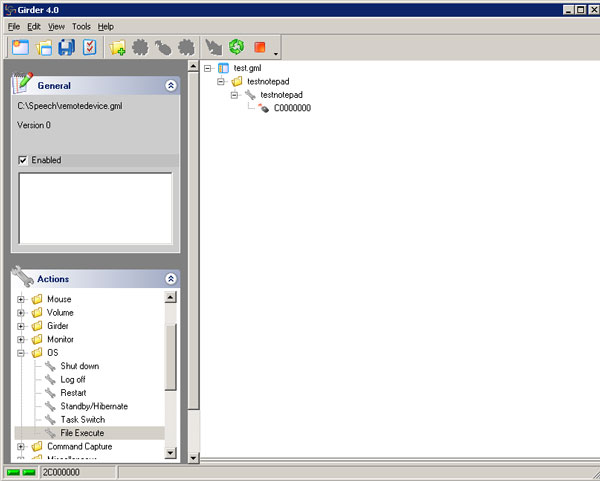Select the File Execute action
This screenshot has width=600, height=481.
click(80, 433)
